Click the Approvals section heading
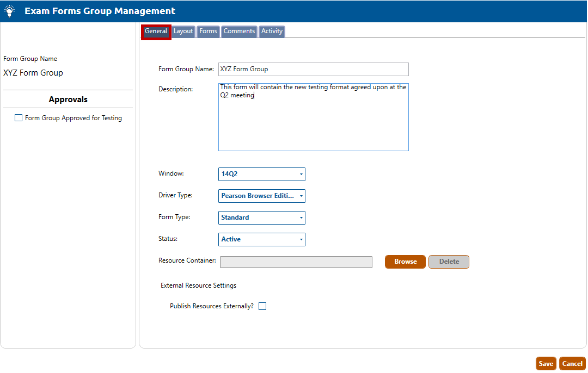Viewport: 588px width, 373px height. pos(68,100)
